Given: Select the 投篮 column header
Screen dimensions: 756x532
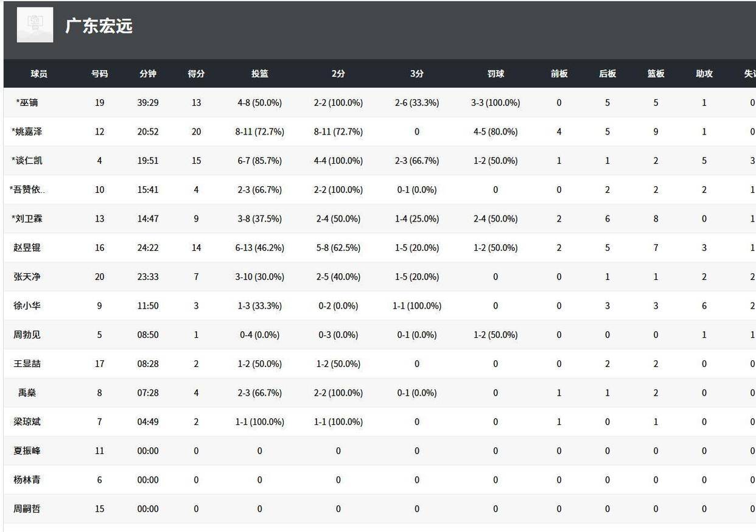Looking at the screenshot, I should tap(260, 74).
